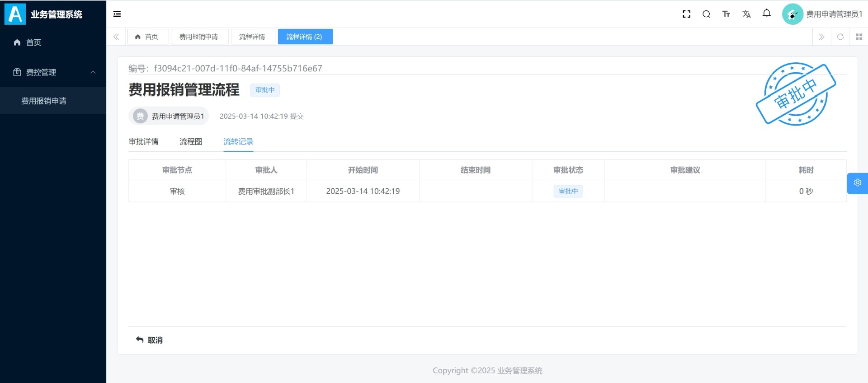The width and height of the screenshot is (868, 383).
Task: Open the 费用申请管理员1 user menu
Action: [823, 14]
